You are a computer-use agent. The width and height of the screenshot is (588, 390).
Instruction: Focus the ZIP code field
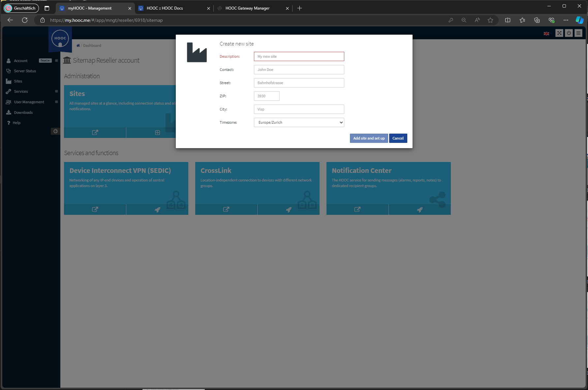tap(266, 96)
